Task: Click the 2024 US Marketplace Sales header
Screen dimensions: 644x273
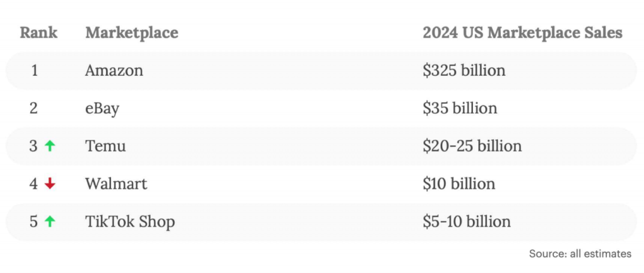Action: point(522,32)
